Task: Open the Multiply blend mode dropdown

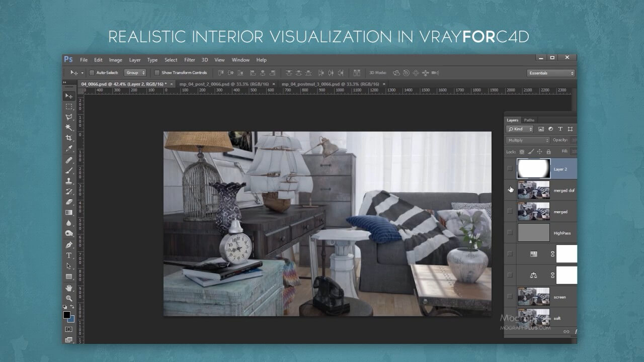Action: [528, 140]
